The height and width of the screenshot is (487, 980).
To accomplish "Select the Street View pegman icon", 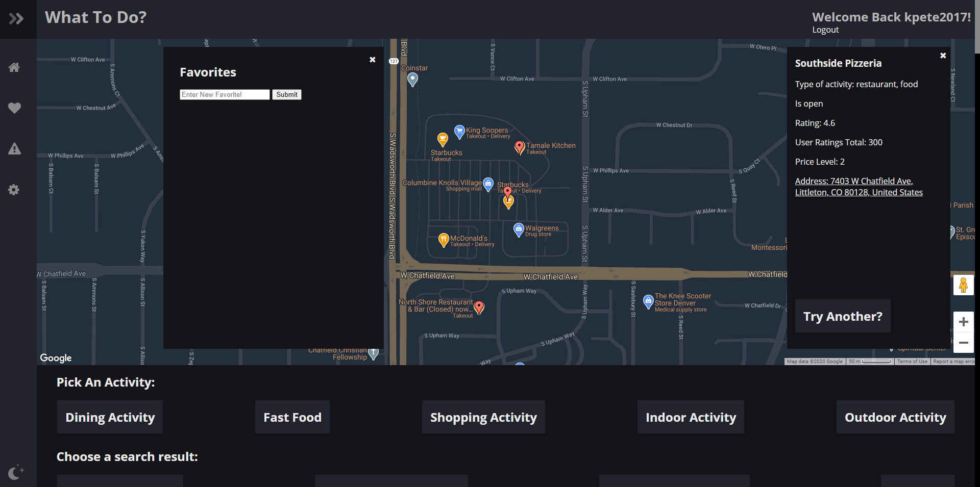I will (964, 285).
